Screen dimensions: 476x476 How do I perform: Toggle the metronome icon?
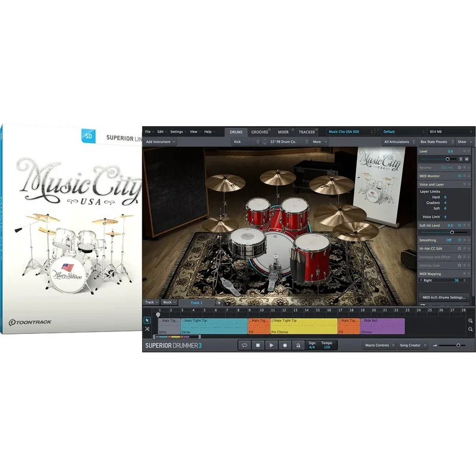point(298,345)
